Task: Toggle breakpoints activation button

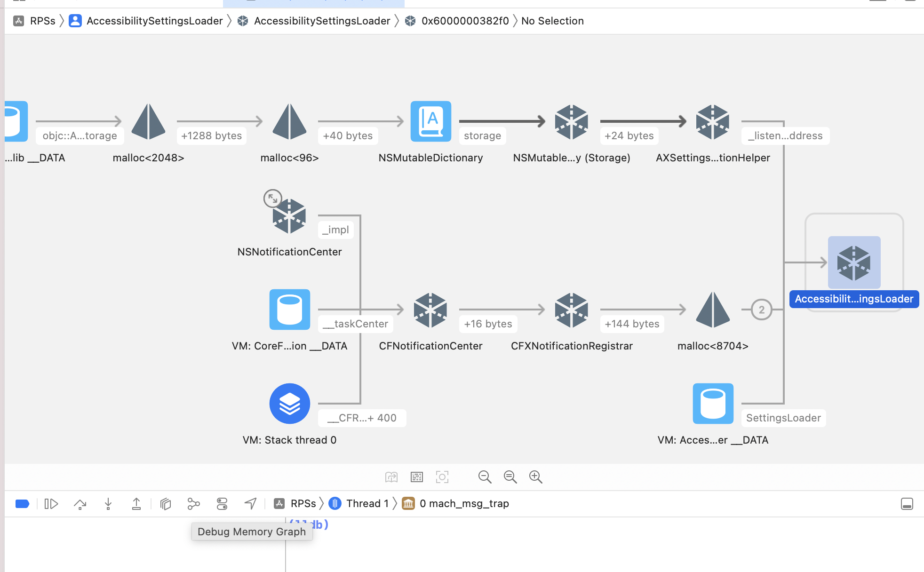Action: click(x=22, y=504)
